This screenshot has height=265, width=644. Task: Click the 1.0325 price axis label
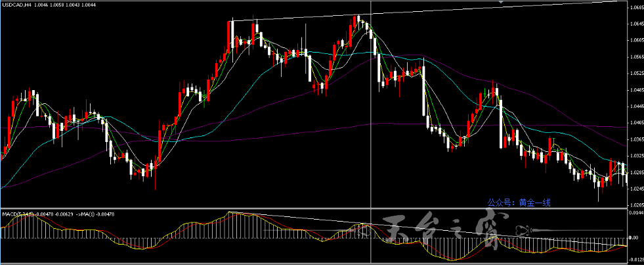click(x=635, y=156)
